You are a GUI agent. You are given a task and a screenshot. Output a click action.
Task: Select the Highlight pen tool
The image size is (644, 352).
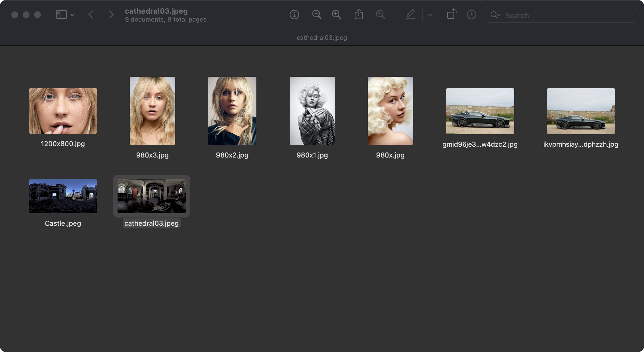(x=410, y=15)
